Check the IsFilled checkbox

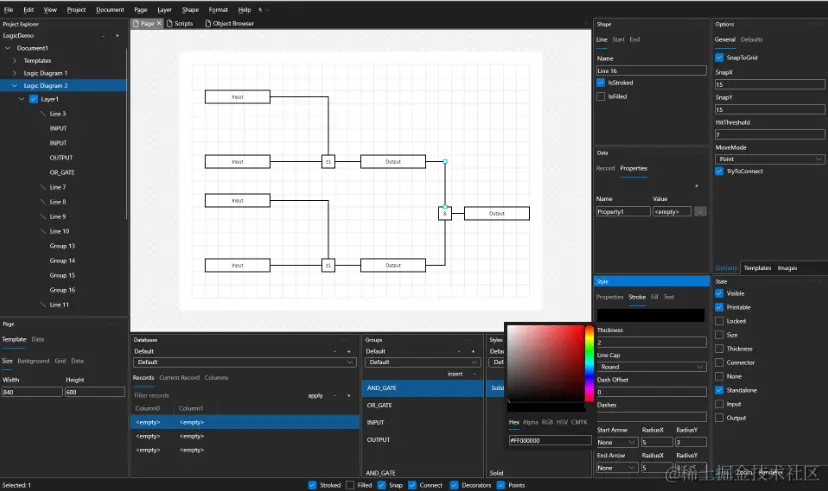pyautogui.click(x=600, y=97)
